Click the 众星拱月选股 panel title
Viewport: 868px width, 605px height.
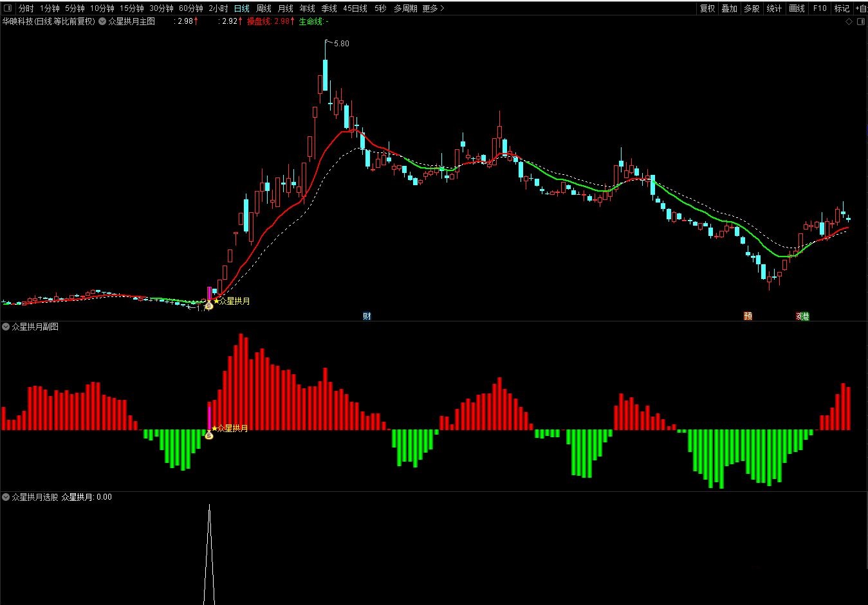[x=35, y=497]
